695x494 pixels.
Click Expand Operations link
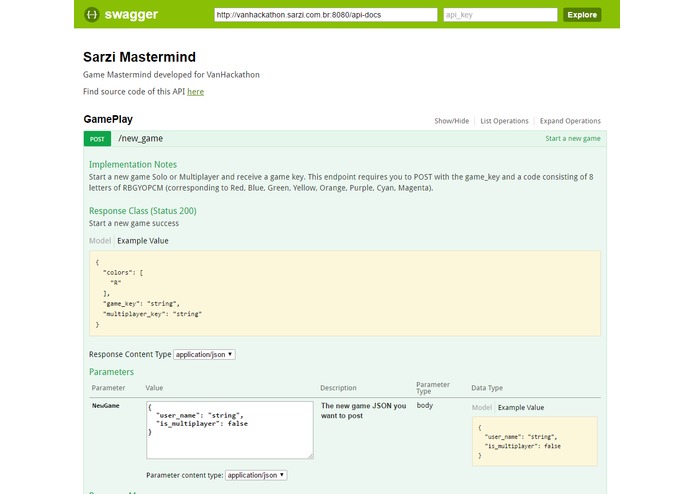[x=570, y=121]
